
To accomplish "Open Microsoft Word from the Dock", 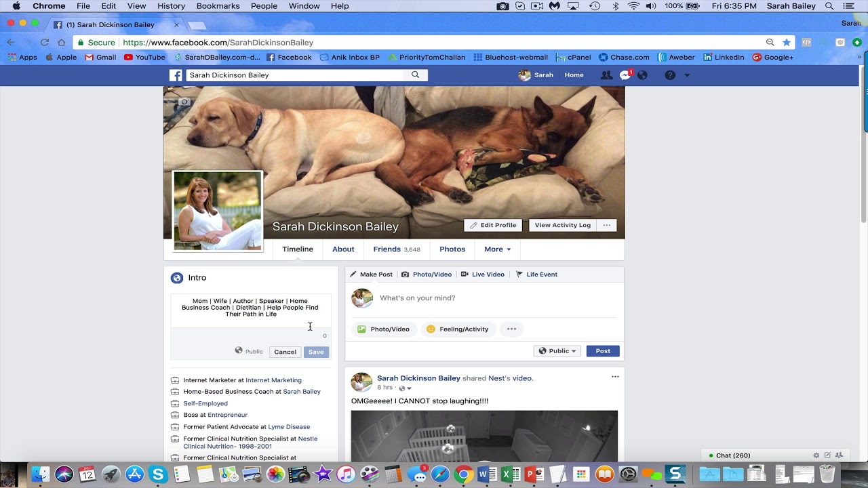I will click(x=487, y=474).
